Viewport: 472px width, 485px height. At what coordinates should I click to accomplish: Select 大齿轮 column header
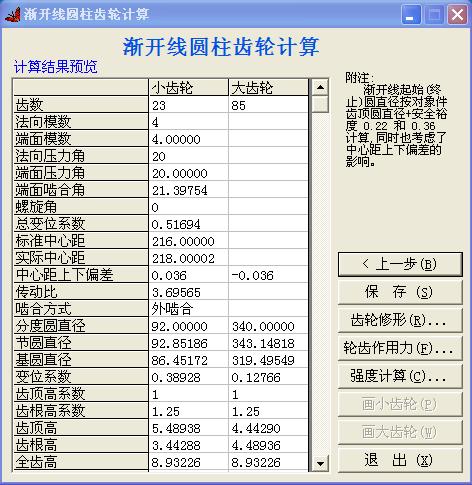coord(268,88)
